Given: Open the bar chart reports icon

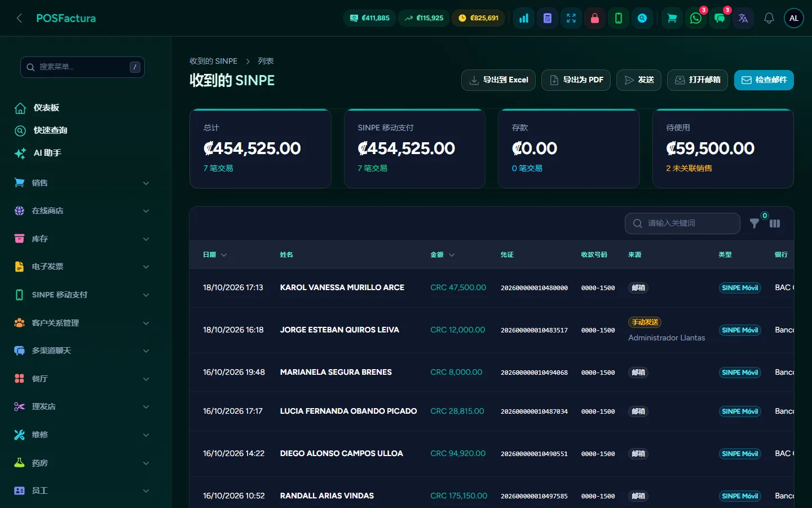Looking at the screenshot, I should click(x=524, y=18).
